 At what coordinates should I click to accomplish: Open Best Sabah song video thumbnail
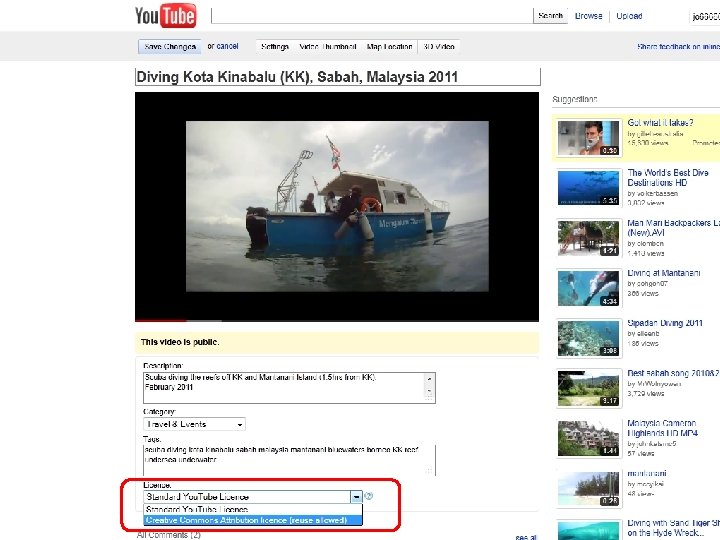[589, 388]
